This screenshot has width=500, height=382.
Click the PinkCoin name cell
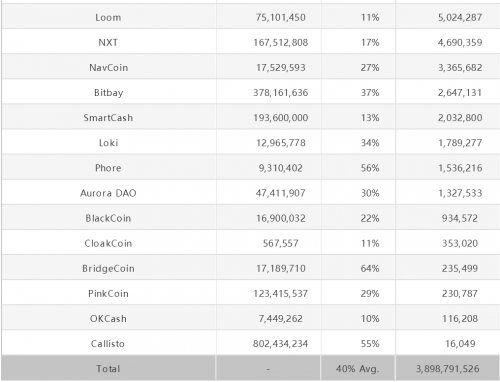[x=108, y=293]
